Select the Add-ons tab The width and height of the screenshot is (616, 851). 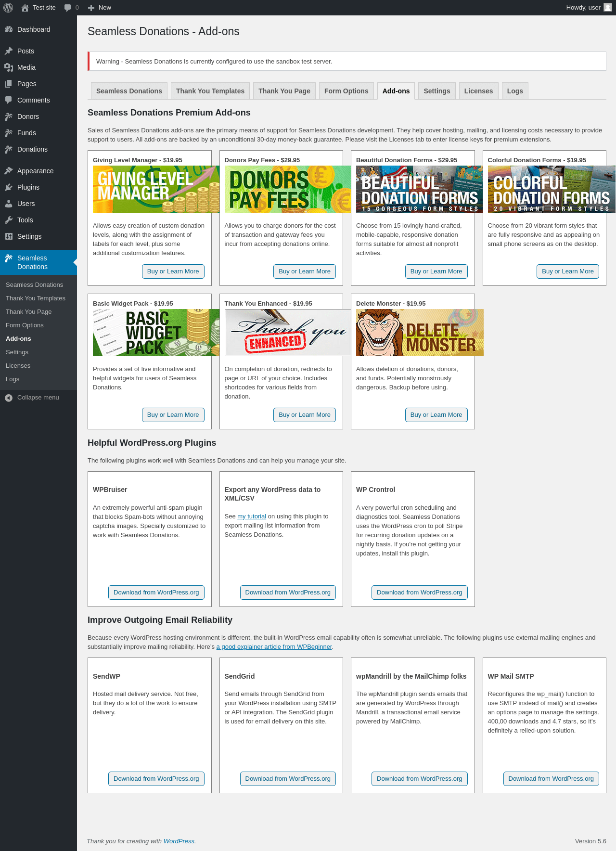(396, 91)
